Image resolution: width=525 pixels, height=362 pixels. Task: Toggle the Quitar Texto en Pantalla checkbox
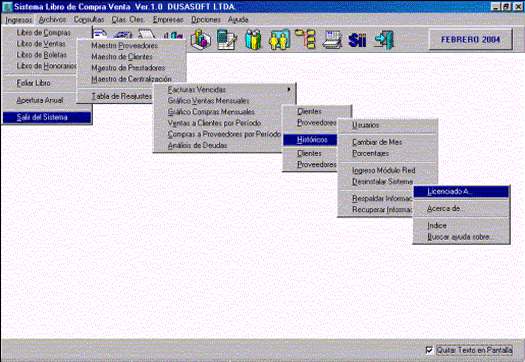[429, 350]
